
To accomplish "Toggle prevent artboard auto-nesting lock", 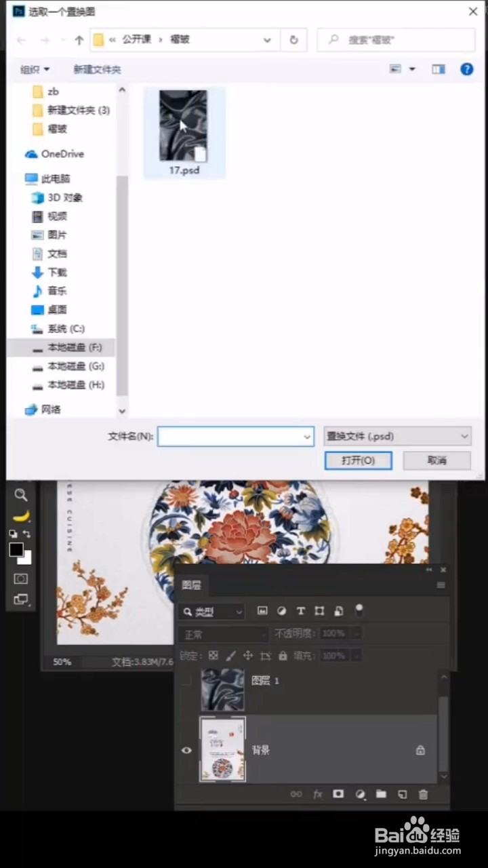I will [266, 656].
